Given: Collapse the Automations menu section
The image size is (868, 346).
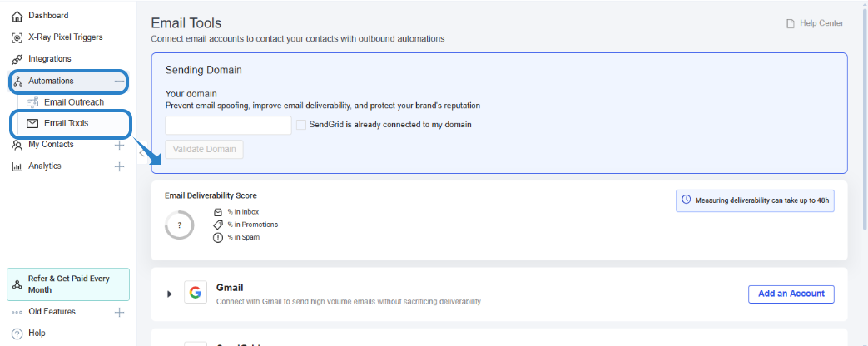Looking at the screenshot, I should (119, 81).
